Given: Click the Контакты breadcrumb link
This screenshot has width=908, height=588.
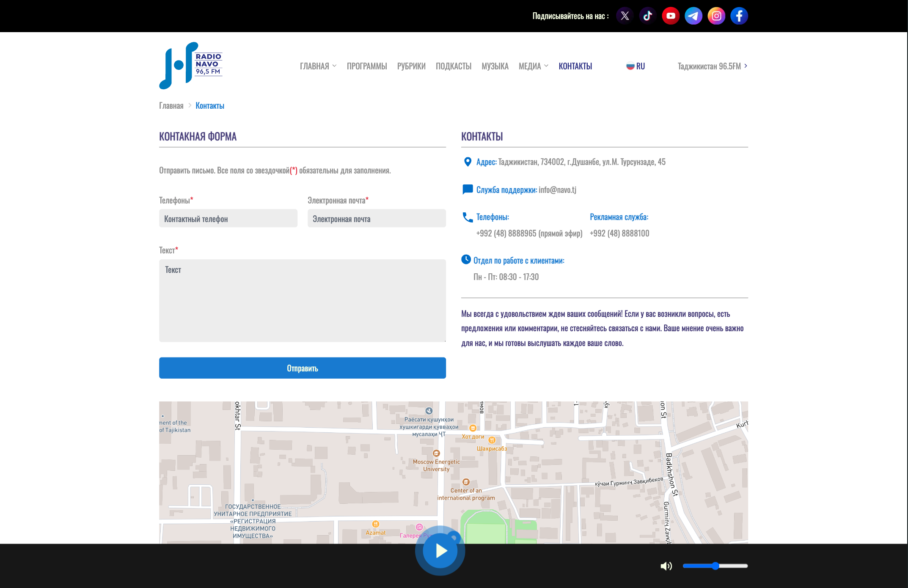Looking at the screenshot, I should (210, 106).
